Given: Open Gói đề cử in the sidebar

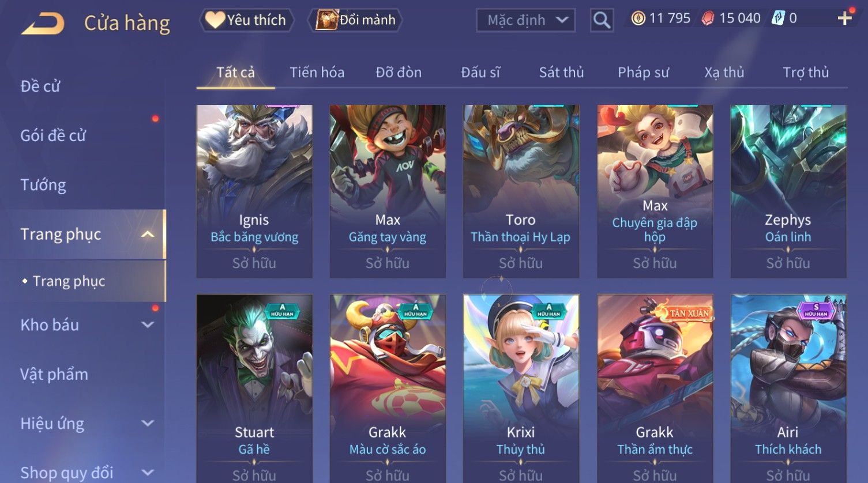Looking at the screenshot, I should coord(53,135).
